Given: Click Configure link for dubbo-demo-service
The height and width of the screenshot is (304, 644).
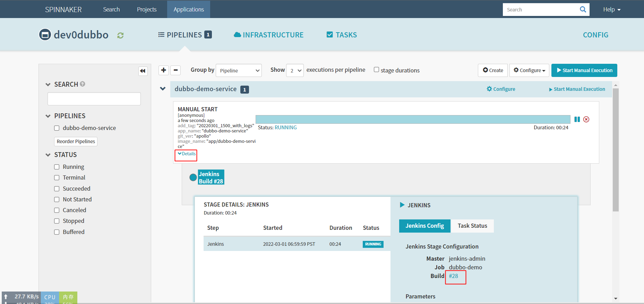Looking at the screenshot, I should tap(501, 89).
